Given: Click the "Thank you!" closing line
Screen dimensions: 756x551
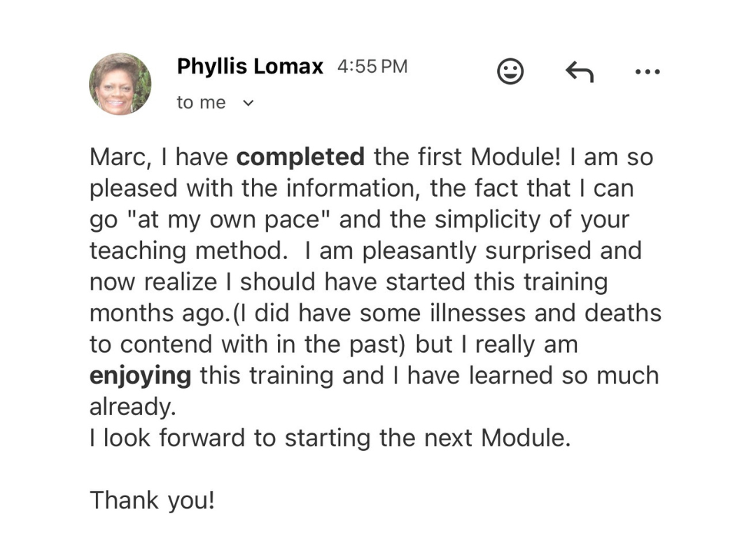Looking at the screenshot, I should click(152, 501).
